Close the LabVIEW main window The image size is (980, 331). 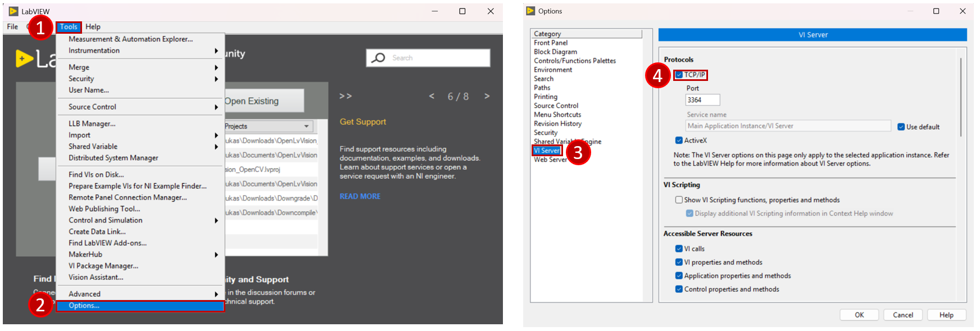tap(491, 11)
